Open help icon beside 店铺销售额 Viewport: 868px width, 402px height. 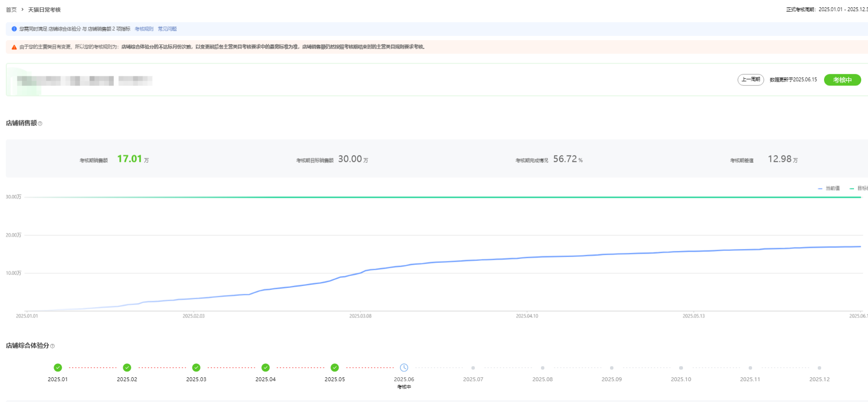[40, 124]
